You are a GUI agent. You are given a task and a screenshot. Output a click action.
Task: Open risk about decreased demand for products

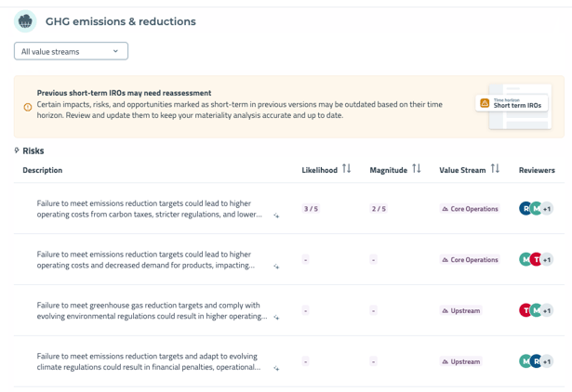point(146,260)
